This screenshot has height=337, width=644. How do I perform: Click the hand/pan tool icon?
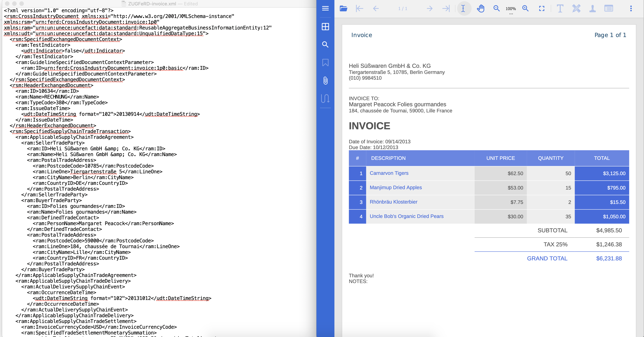pyautogui.click(x=480, y=8)
